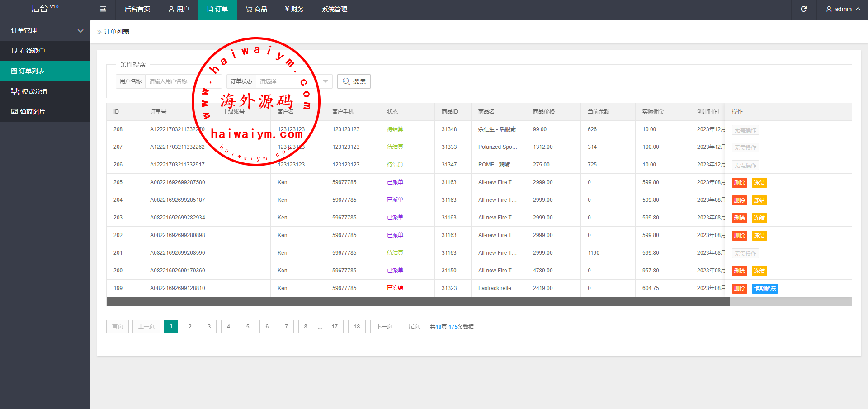Open the 商品 products menu
The height and width of the screenshot is (409, 868).
point(256,9)
